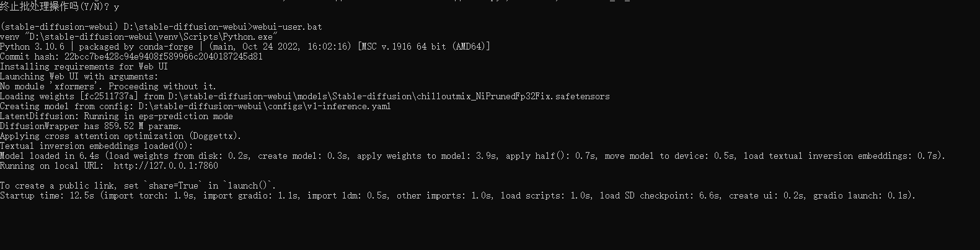Click the "Textual inversion embeddings loaded(0)" line
This screenshot has height=250, width=980.
coord(97,146)
